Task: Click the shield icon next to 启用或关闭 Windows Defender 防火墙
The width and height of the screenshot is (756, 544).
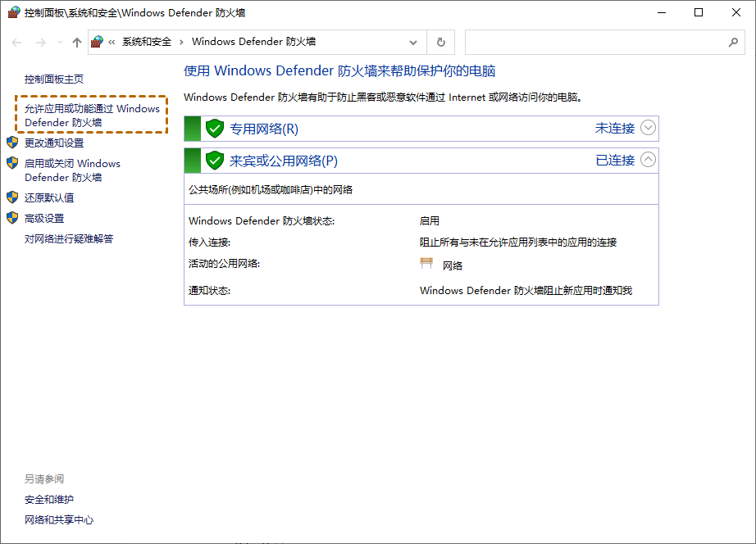Action: pos(13,163)
